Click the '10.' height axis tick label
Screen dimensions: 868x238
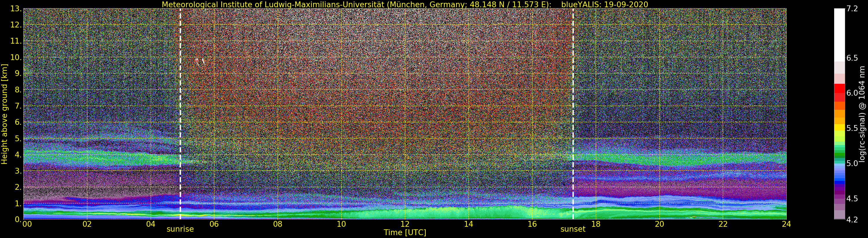(x=16, y=57)
